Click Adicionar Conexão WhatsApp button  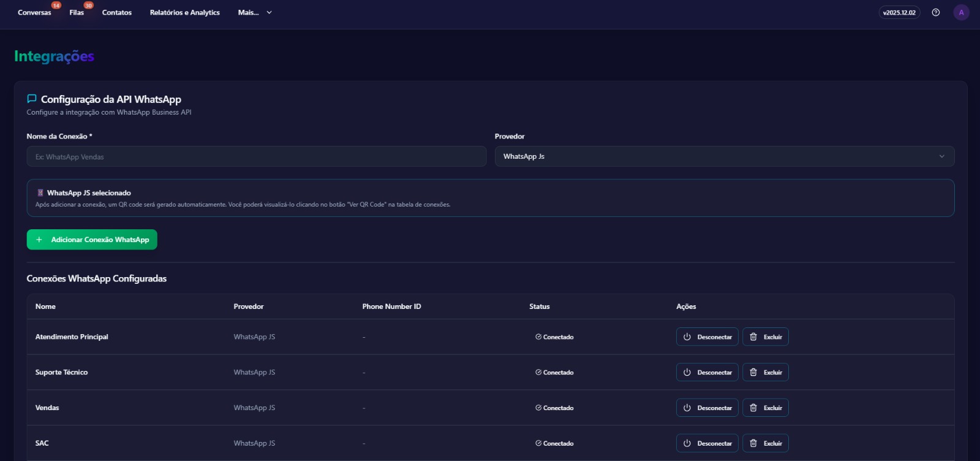pos(92,240)
